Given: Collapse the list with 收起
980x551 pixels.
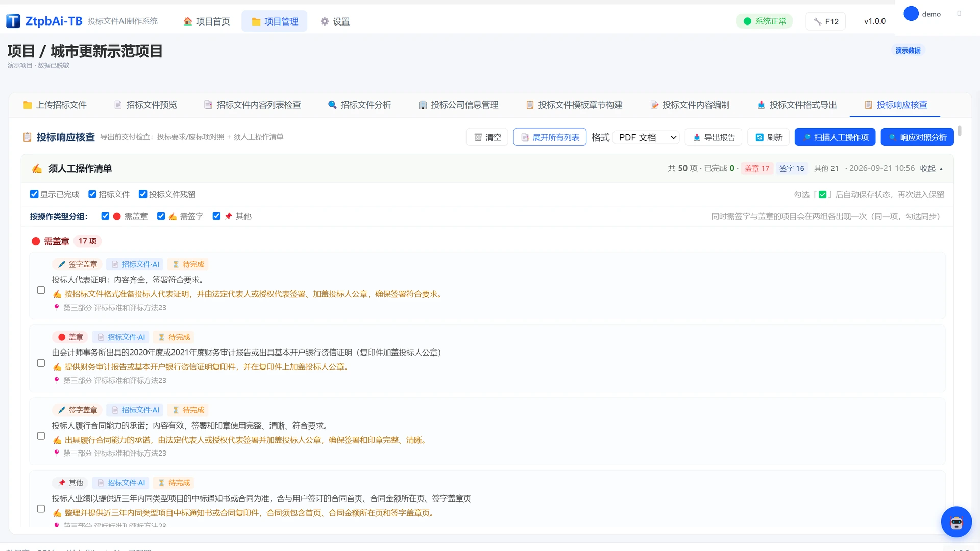Looking at the screenshot, I should click(932, 169).
